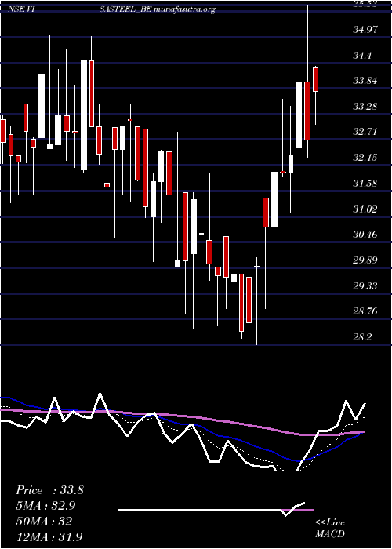Screen dimensions: 392x549
Task: Click the 'NSE VI' chart title text
Action: click(x=20, y=9)
